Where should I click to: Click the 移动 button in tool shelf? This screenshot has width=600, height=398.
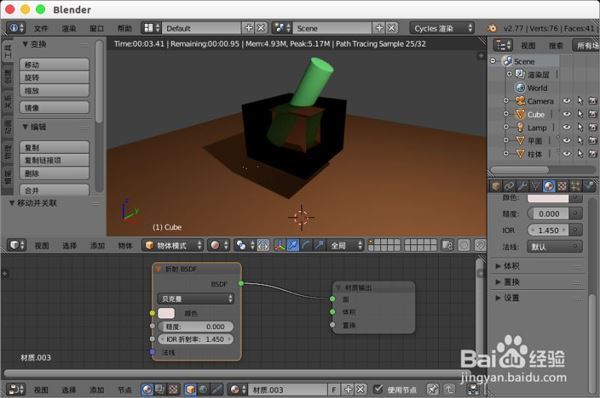click(x=54, y=64)
